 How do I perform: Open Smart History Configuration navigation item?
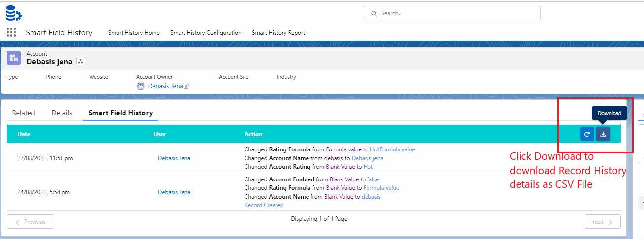[x=206, y=33]
